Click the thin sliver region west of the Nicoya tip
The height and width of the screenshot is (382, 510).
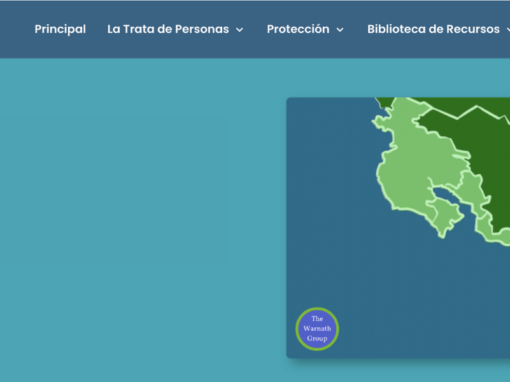pos(431,210)
